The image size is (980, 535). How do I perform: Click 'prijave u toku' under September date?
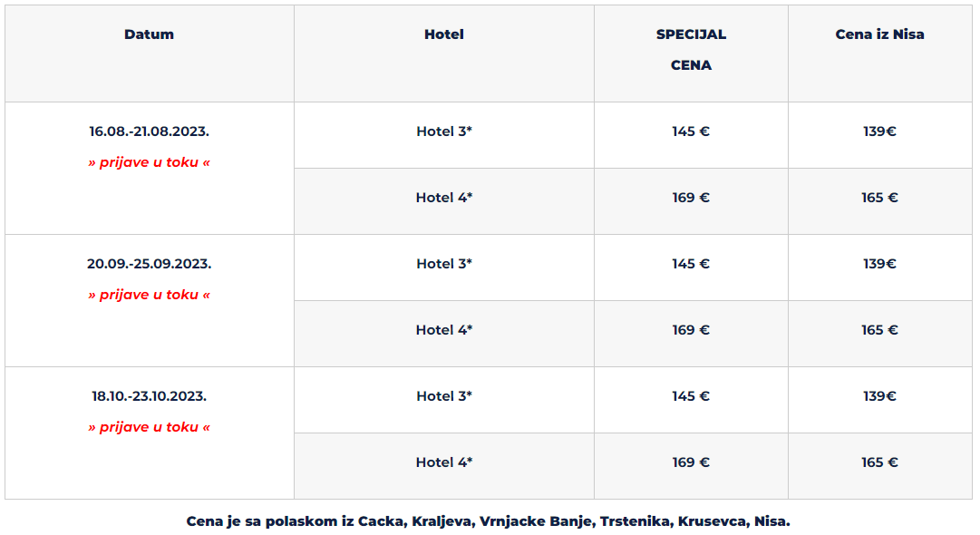(x=149, y=295)
